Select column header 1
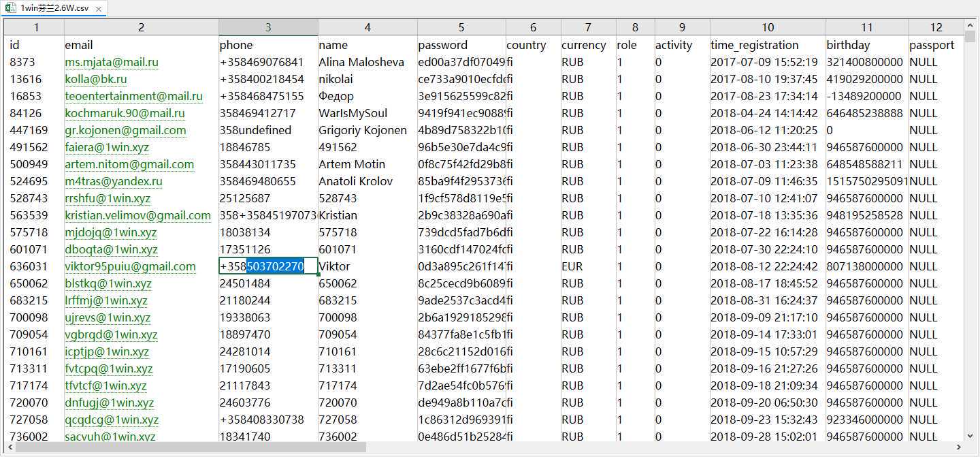 [x=35, y=27]
